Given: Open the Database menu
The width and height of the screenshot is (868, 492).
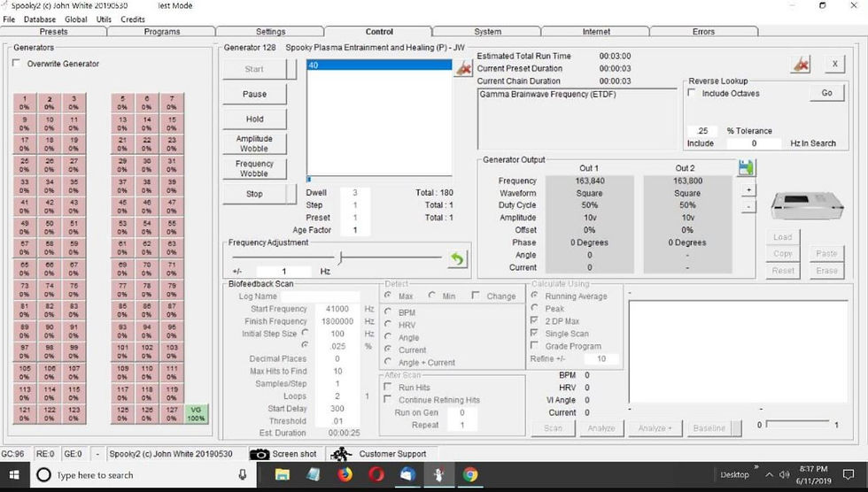Looking at the screenshot, I should (x=40, y=19).
